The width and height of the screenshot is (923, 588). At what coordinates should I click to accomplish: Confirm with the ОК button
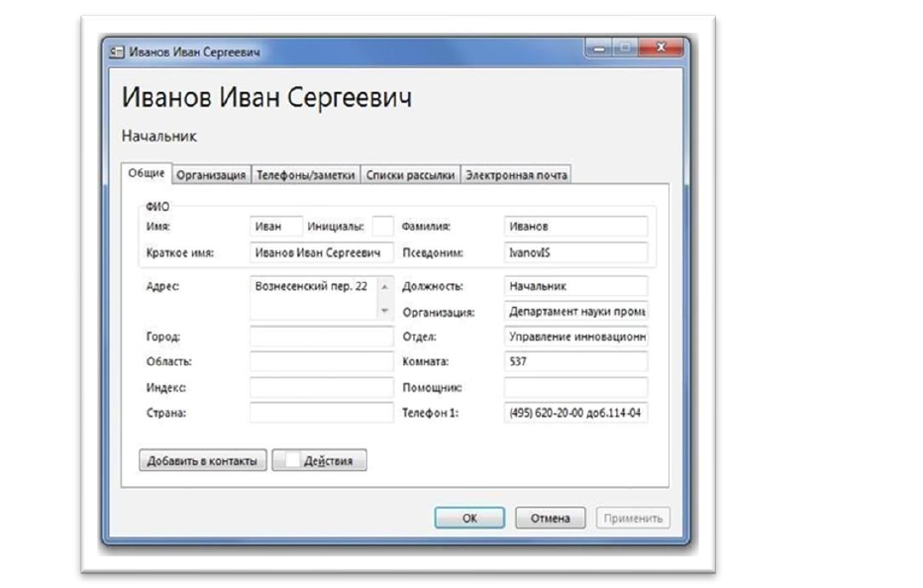[470, 518]
